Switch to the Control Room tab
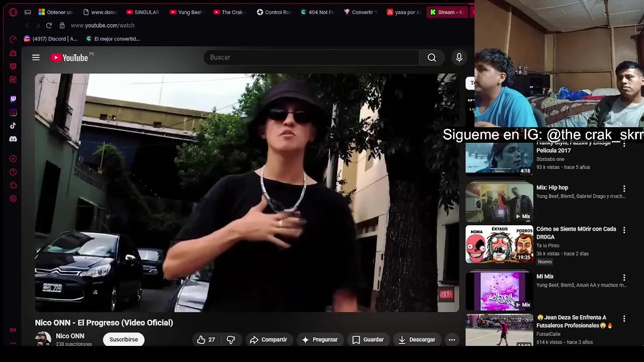The image size is (644, 362). [x=273, y=12]
